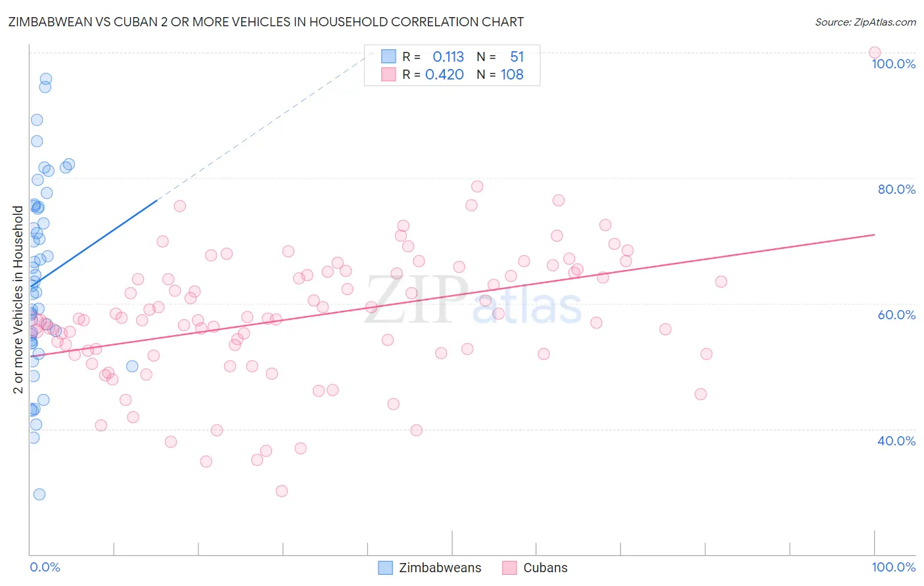Image resolution: width=924 pixels, height=586 pixels.
Task: Select the Zimbabweans legend label
Action: (440, 568)
